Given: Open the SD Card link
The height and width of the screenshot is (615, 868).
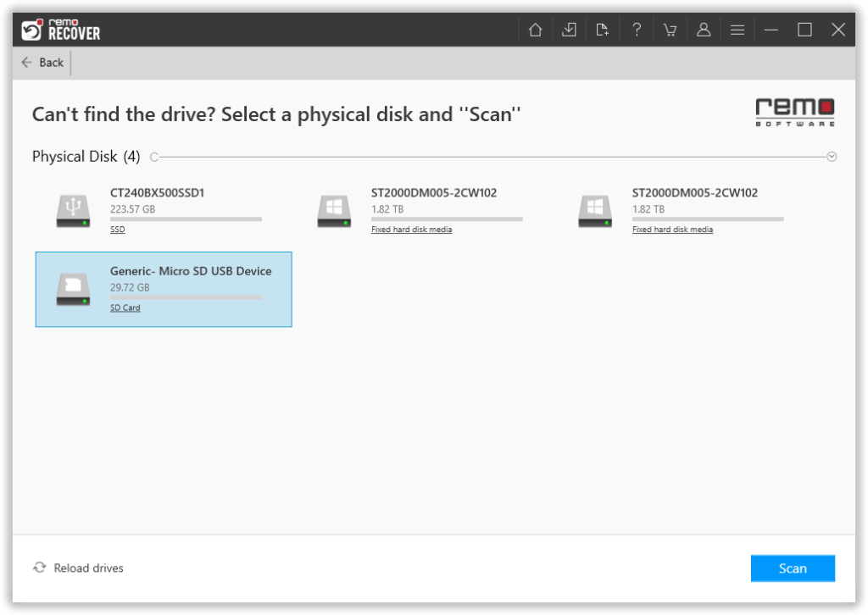Looking at the screenshot, I should tap(125, 307).
